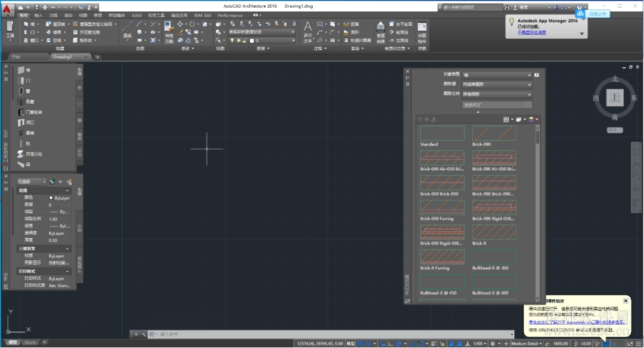Click the Area (面积) inquiry tool
Image resolution: width=644 pixels, height=348 pixels.
coord(351,32)
